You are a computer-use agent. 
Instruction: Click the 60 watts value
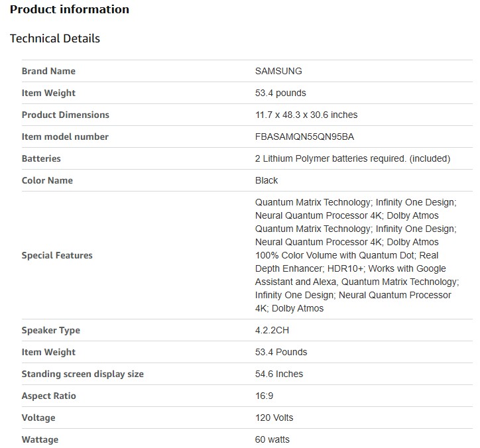[x=272, y=439]
